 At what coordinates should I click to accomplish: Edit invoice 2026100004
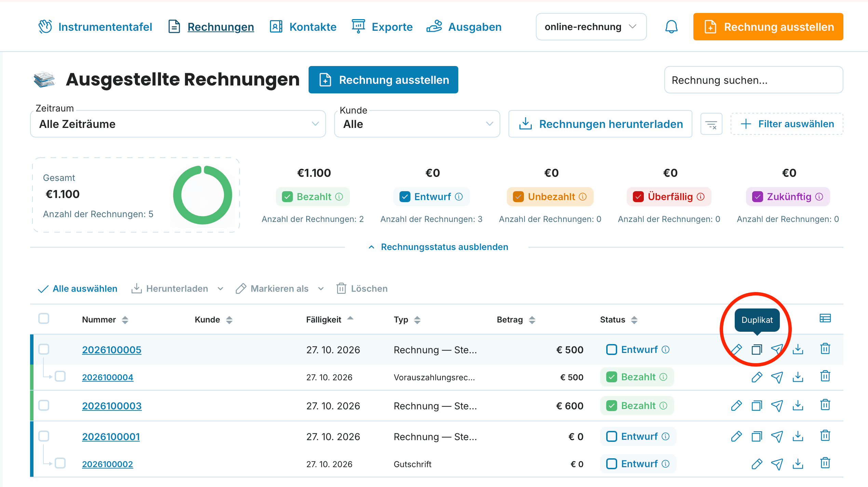(x=757, y=377)
